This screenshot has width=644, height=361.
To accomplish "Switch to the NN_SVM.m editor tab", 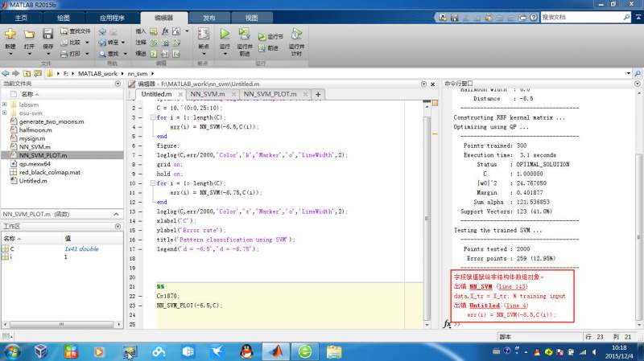I will click(x=208, y=94).
